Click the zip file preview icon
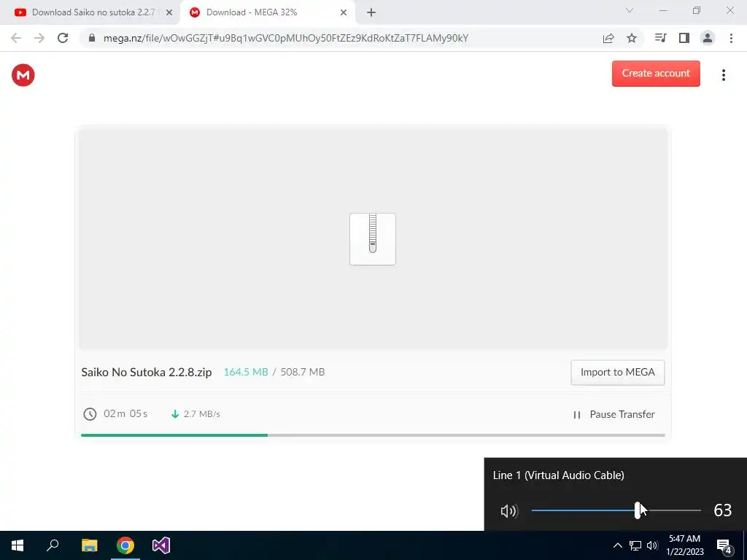747x560 pixels. [x=373, y=239]
